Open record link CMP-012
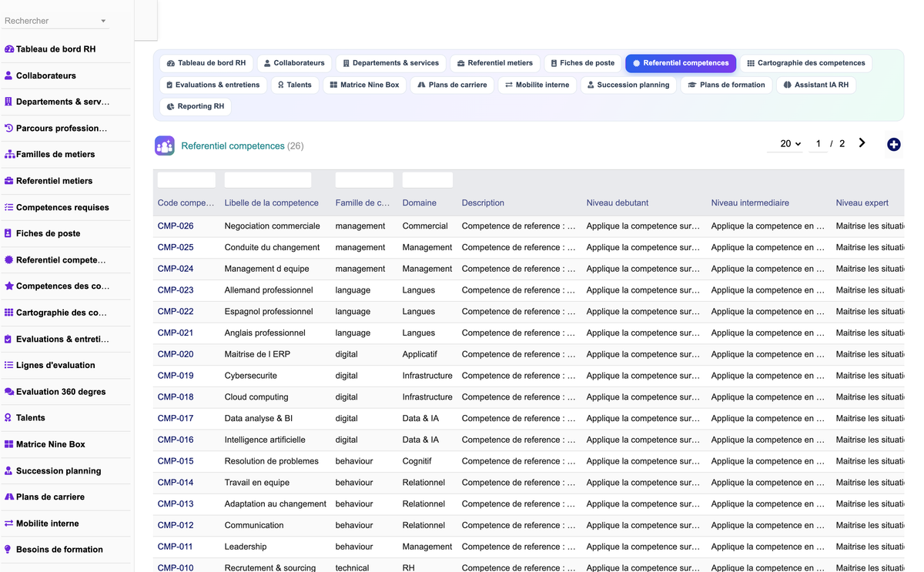Image resolution: width=924 pixels, height=572 pixels. pyautogui.click(x=176, y=525)
